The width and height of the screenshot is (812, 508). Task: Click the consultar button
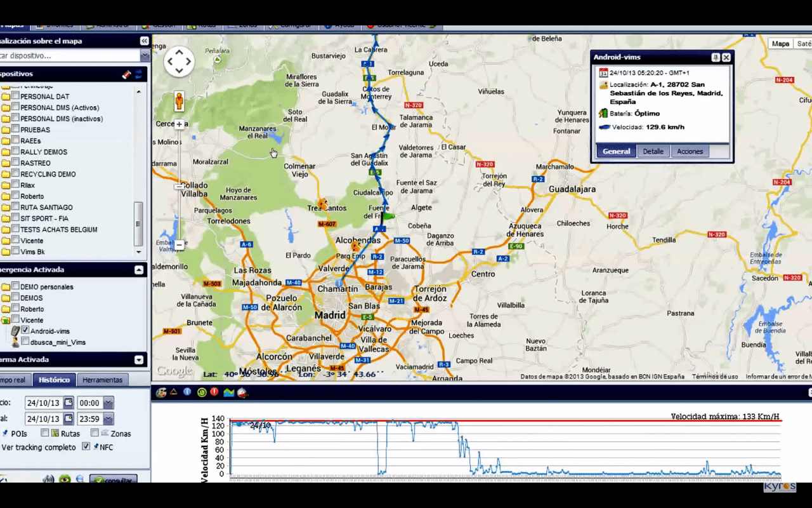[x=113, y=480]
